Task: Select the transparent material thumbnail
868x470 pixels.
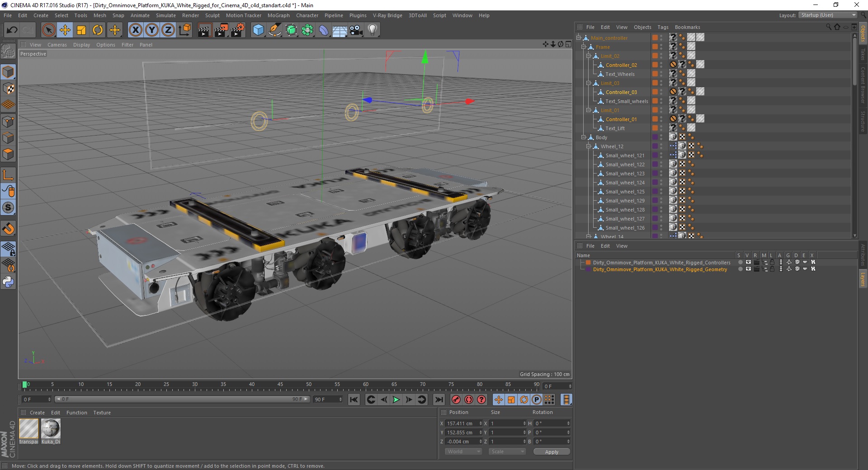Action: [28, 428]
